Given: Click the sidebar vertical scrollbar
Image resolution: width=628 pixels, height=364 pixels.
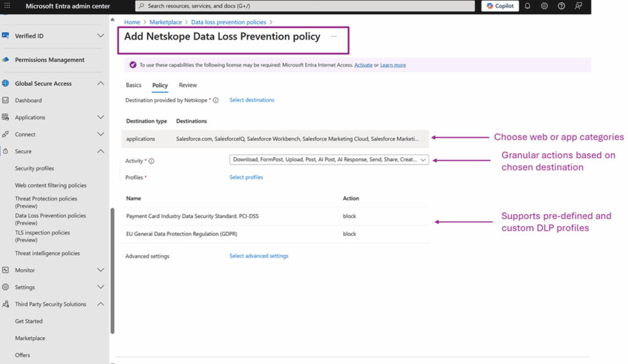Looking at the screenshot, I should (112, 270).
